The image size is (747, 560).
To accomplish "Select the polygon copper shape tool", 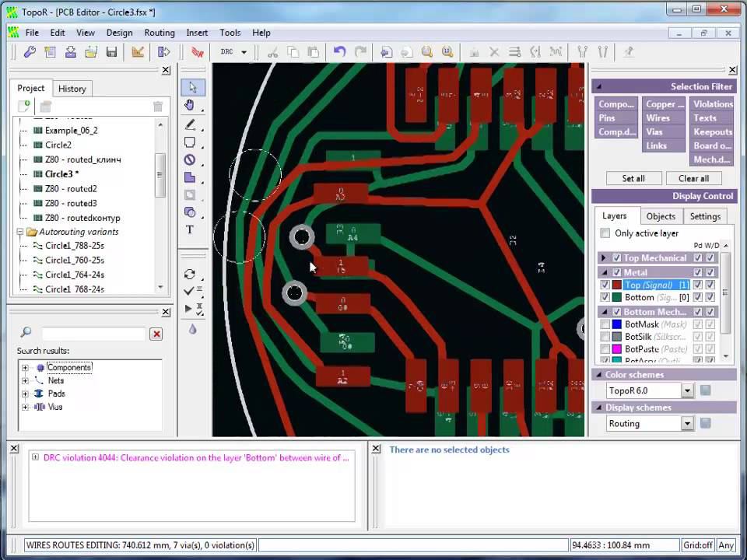I will tap(190, 177).
